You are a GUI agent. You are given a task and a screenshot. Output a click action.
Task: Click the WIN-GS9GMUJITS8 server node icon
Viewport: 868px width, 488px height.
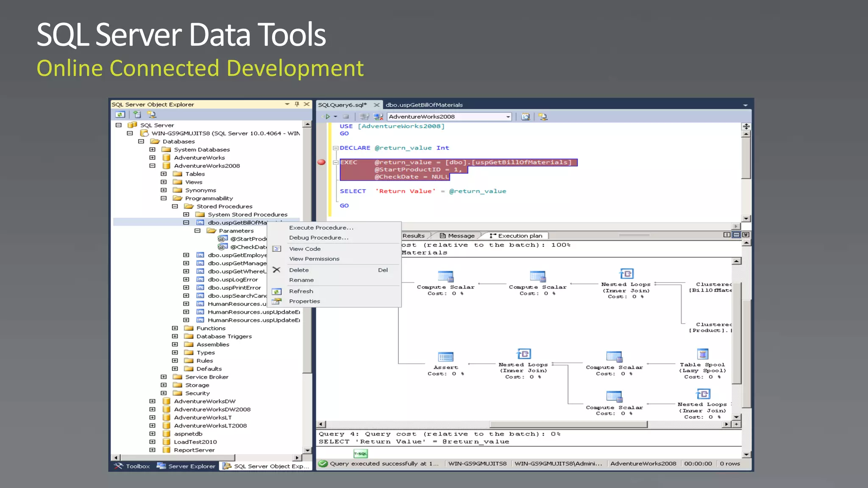[145, 133]
